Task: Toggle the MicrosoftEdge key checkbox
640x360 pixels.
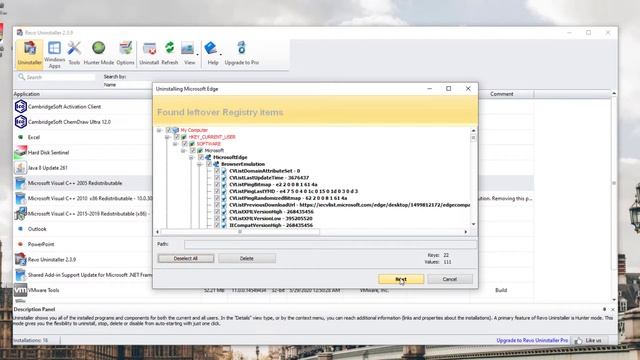Action: tap(201, 157)
